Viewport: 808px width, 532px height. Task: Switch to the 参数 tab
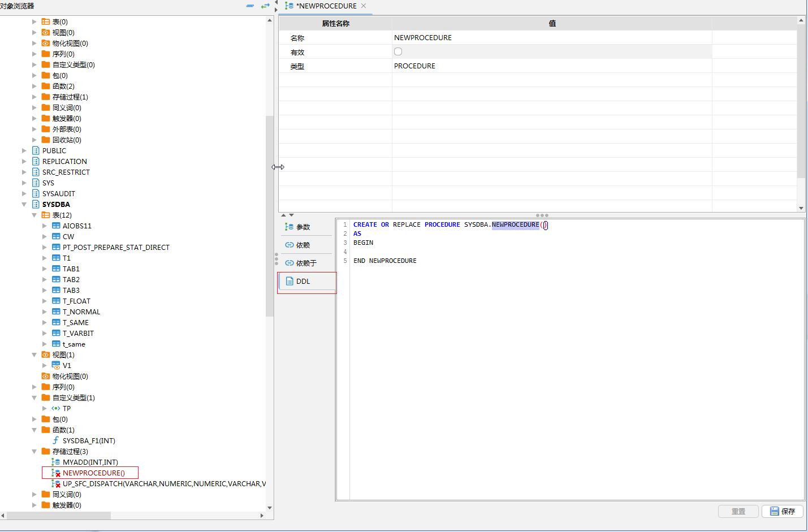[303, 227]
